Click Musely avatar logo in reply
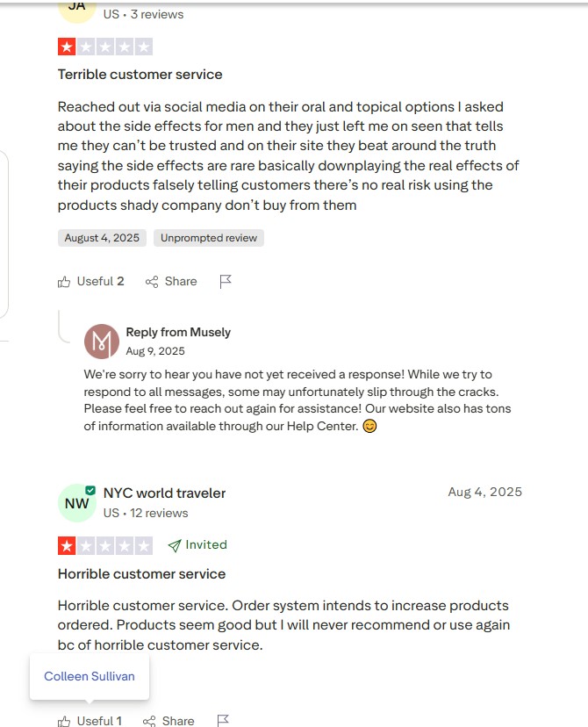This screenshot has width=588, height=727. 102,342
